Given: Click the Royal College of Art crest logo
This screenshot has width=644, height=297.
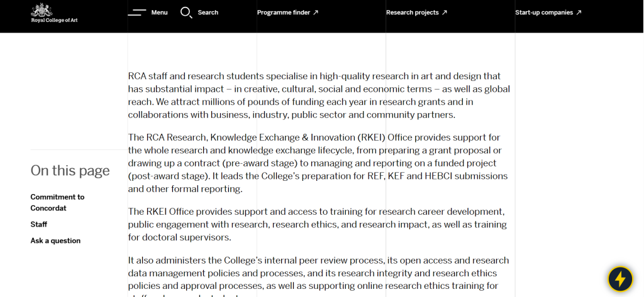Looking at the screenshot, I should (x=42, y=10).
